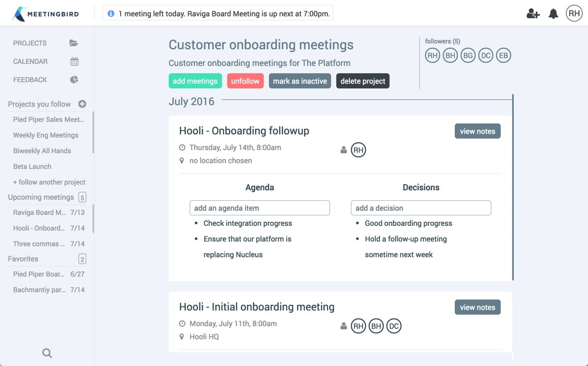588x366 pixels.
Task: Open Weekly Eng Meetings project
Action: 45,135
